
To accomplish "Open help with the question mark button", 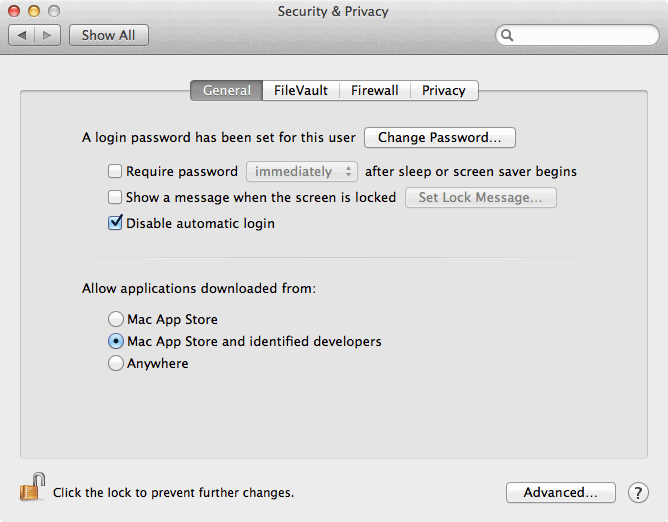I will coord(638,493).
